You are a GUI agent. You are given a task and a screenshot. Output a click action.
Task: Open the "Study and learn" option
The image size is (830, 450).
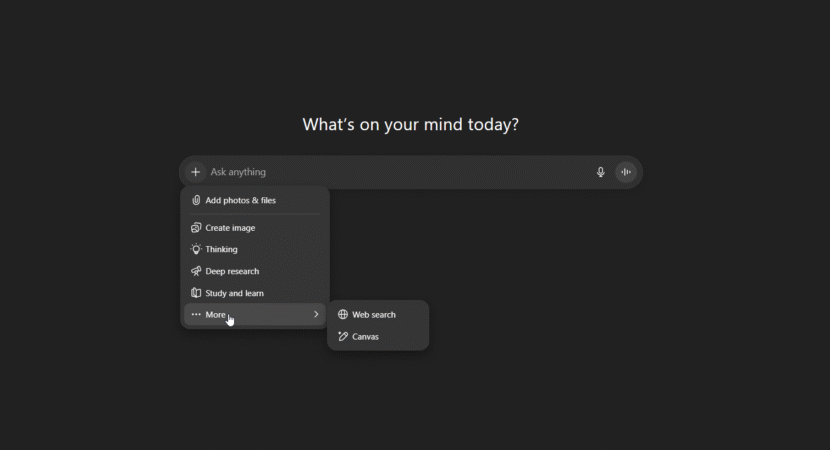click(235, 293)
